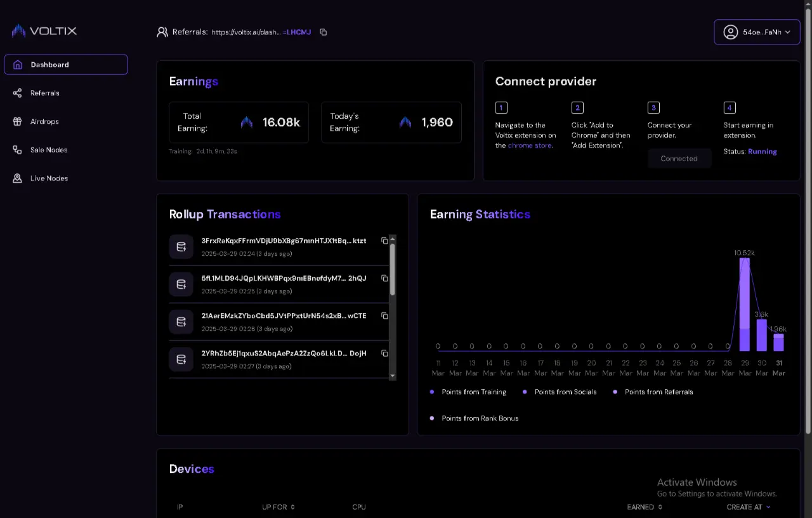812x518 pixels.
Task: Click the step 1 number box
Action: coord(501,108)
